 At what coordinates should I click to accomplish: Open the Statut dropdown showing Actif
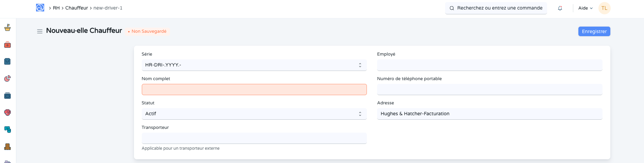(x=254, y=114)
